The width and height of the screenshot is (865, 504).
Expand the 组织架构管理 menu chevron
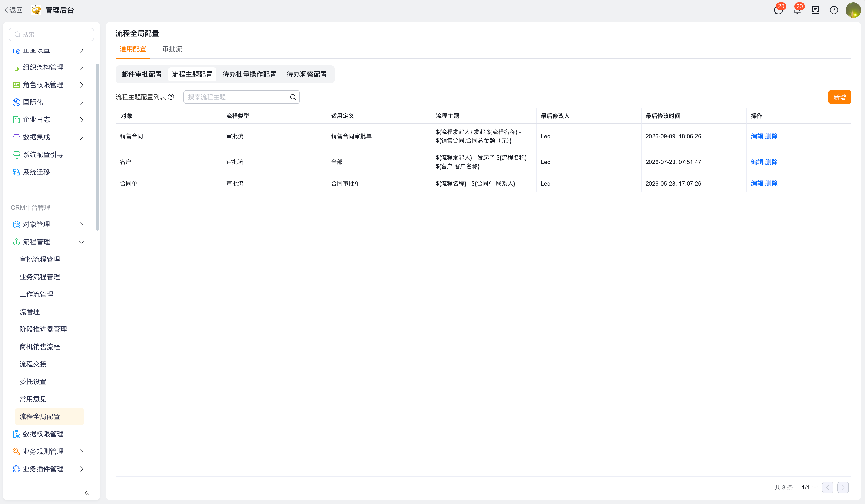81,67
